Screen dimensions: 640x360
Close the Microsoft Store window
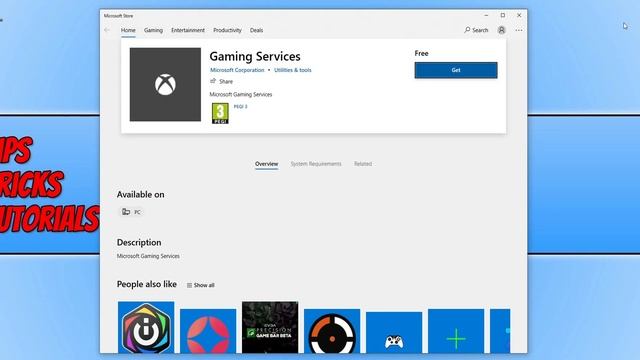pyautogui.click(x=519, y=16)
